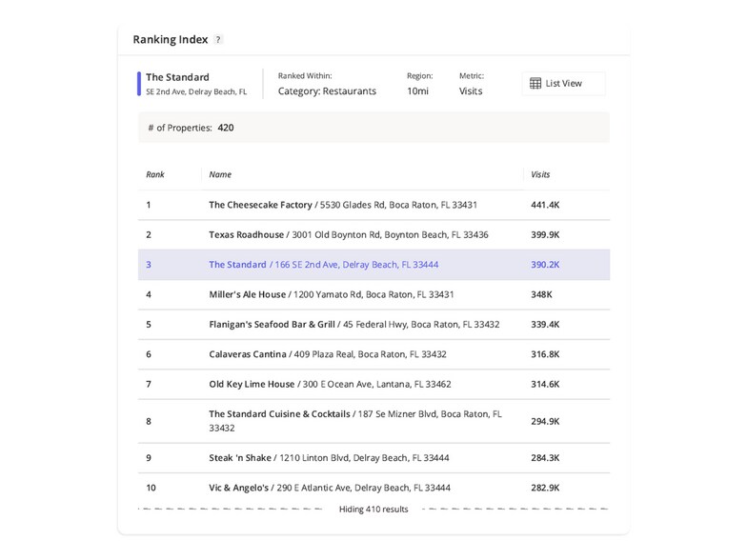This screenshot has height=560, width=747.
Task: Click the Ranking Index panel title
Action: tap(170, 40)
